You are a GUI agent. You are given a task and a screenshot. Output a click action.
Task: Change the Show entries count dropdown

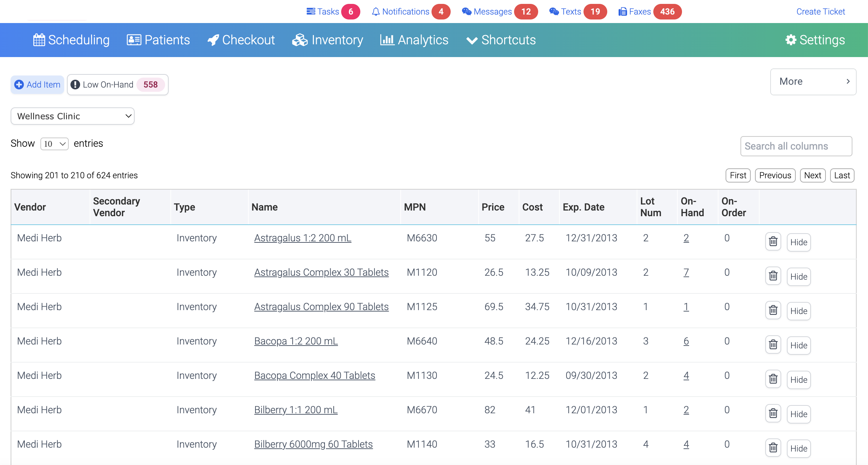[x=55, y=144]
